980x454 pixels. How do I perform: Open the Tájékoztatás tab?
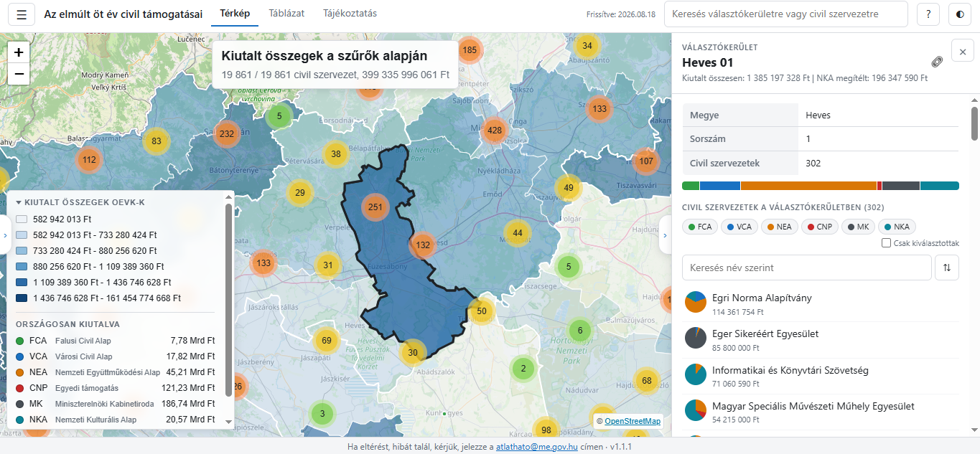point(350,14)
